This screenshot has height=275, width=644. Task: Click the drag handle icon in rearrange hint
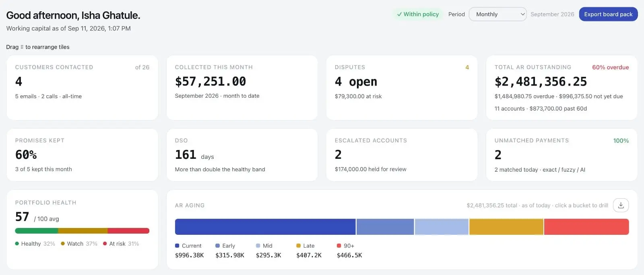(x=22, y=47)
